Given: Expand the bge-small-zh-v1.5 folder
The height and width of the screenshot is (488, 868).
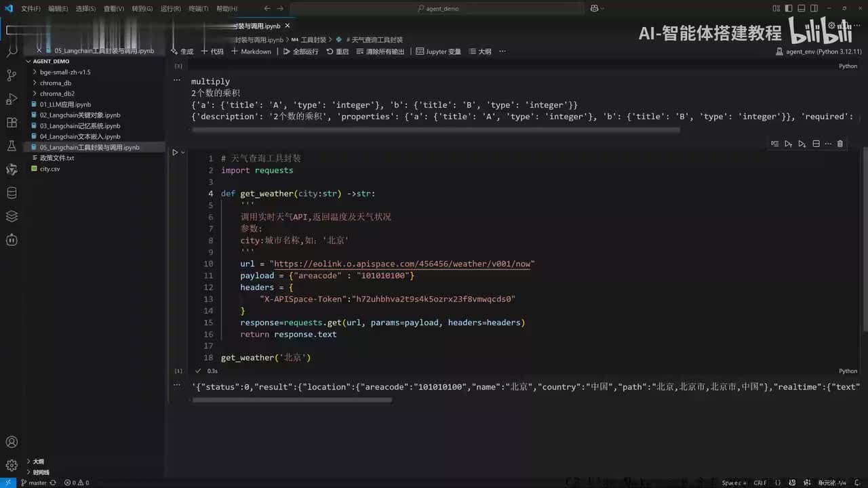Looking at the screenshot, I should click(x=65, y=72).
